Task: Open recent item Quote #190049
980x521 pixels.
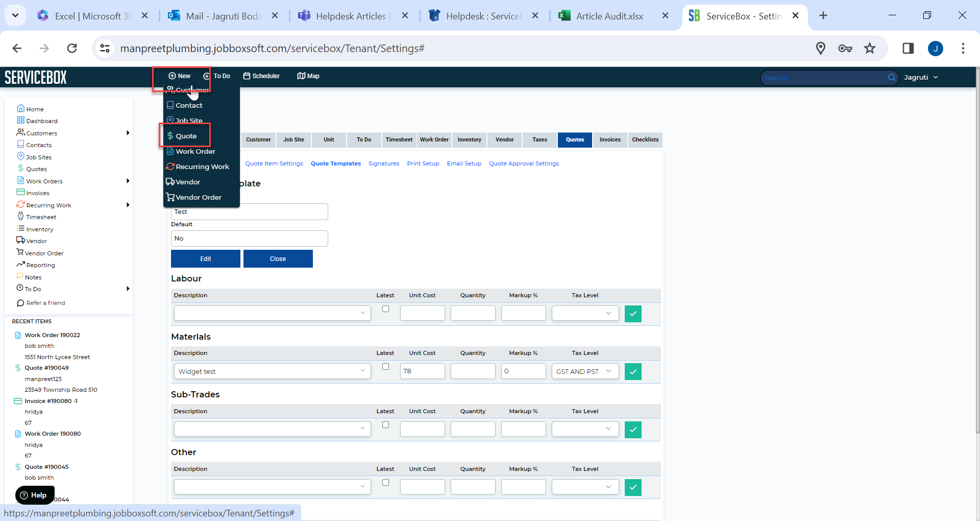Action: pyautogui.click(x=46, y=368)
